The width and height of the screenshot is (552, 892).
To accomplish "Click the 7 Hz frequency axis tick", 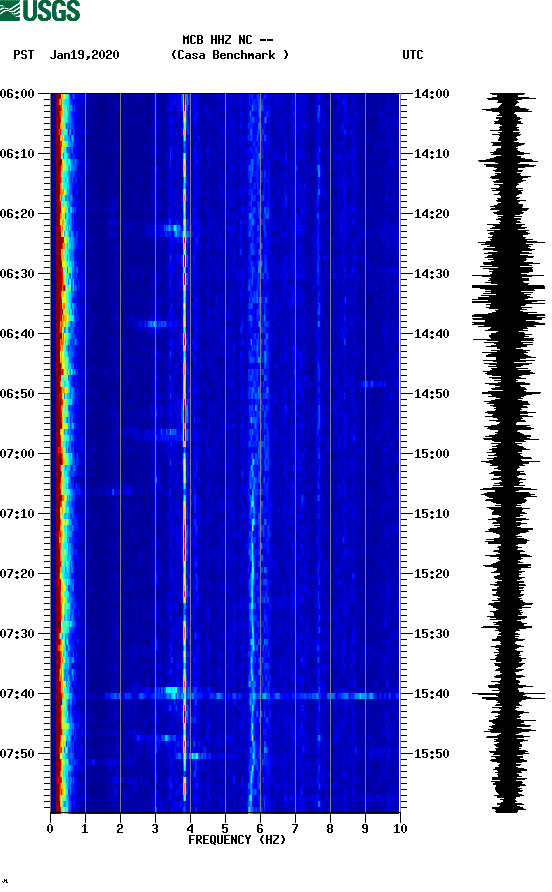I will [295, 828].
